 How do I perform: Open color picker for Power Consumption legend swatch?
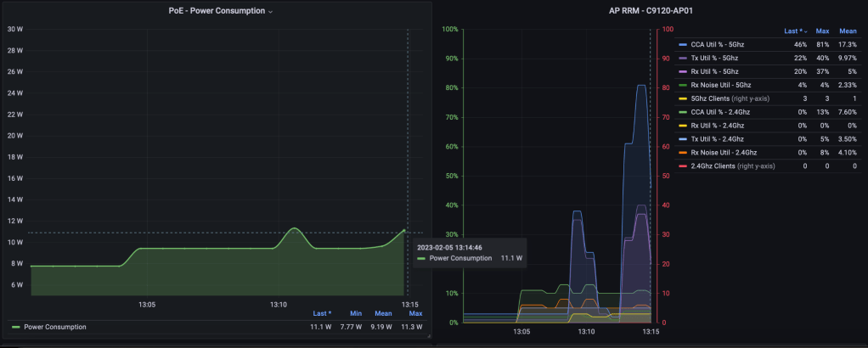[16, 327]
